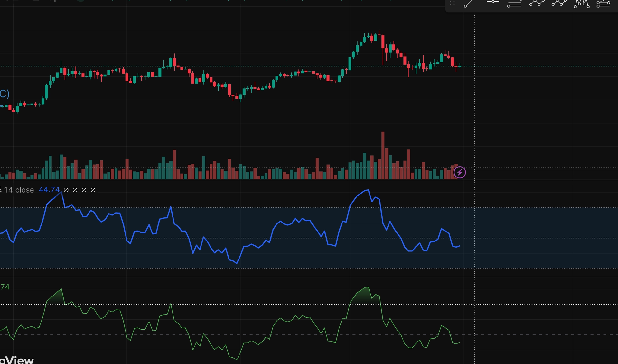Click the RSI '14 close' legend label

tap(19, 190)
